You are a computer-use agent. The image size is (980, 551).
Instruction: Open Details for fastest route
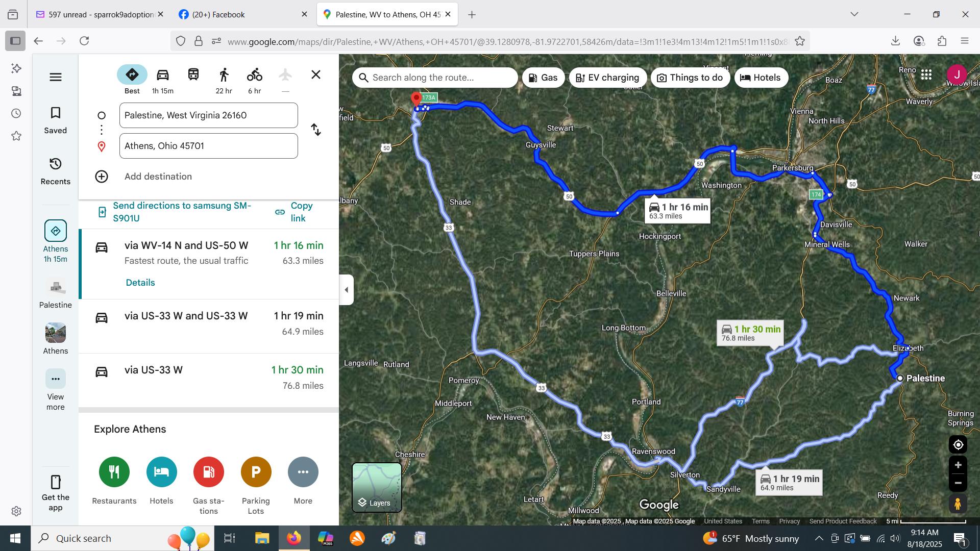click(x=140, y=283)
